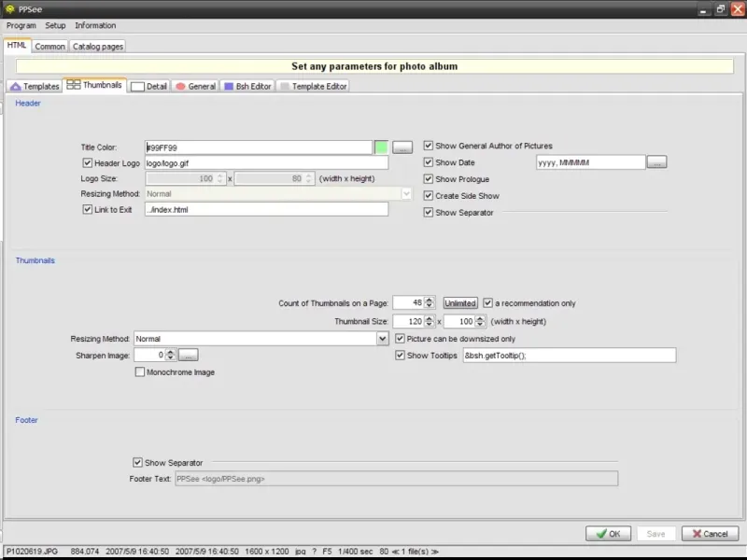The height and width of the screenshot is (560, 747).
Task: Click the Cancel button
Action: click(710, 533)
